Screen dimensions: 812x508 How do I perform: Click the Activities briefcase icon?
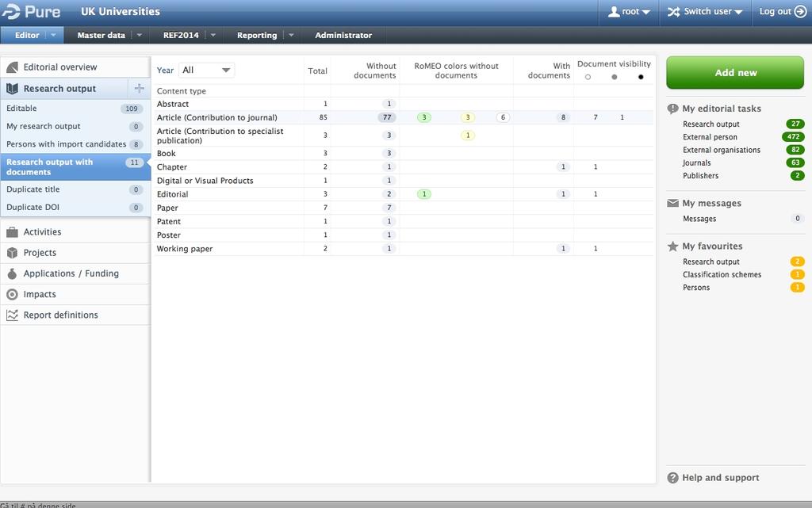(12, 232)
